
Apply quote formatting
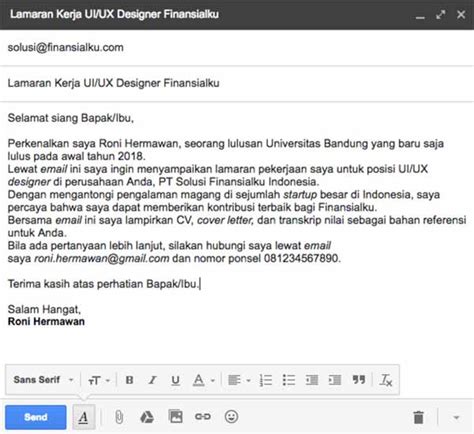point(359,379)
